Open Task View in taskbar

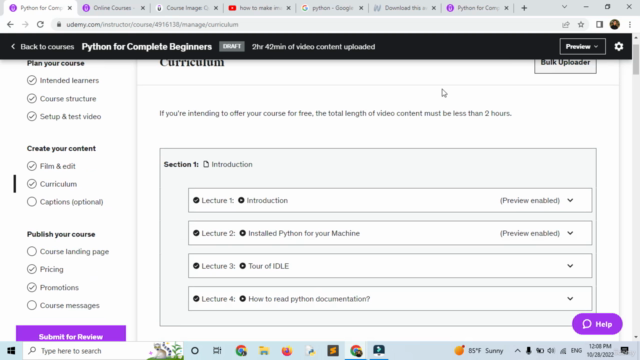pos(217,351)
